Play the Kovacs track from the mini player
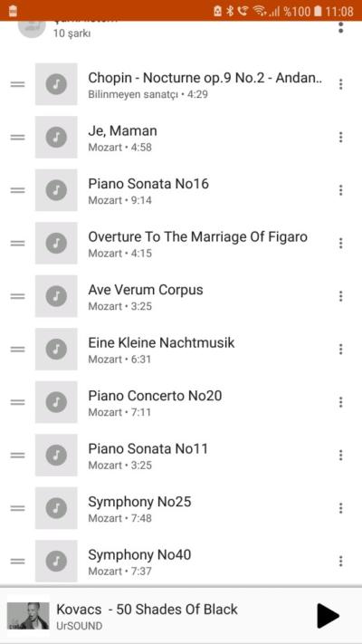This screenshot has height=644, width=362. [328, 616]
